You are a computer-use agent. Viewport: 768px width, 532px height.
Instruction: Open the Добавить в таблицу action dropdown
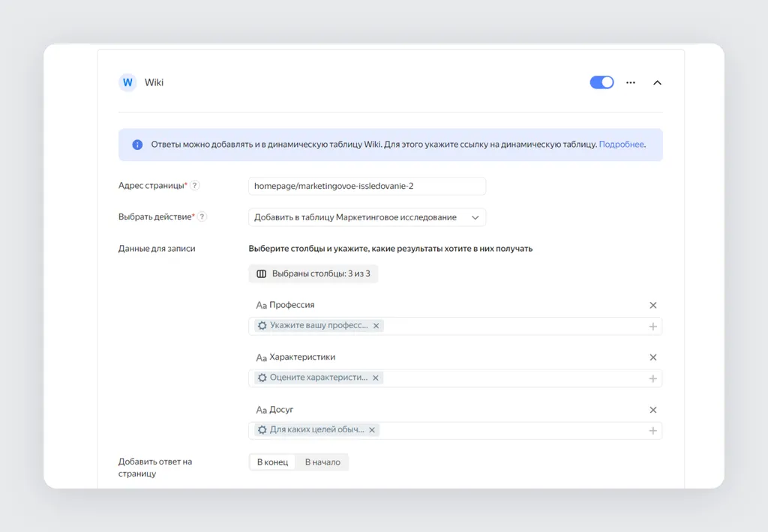pyautogui.click(x=367, y=217)
